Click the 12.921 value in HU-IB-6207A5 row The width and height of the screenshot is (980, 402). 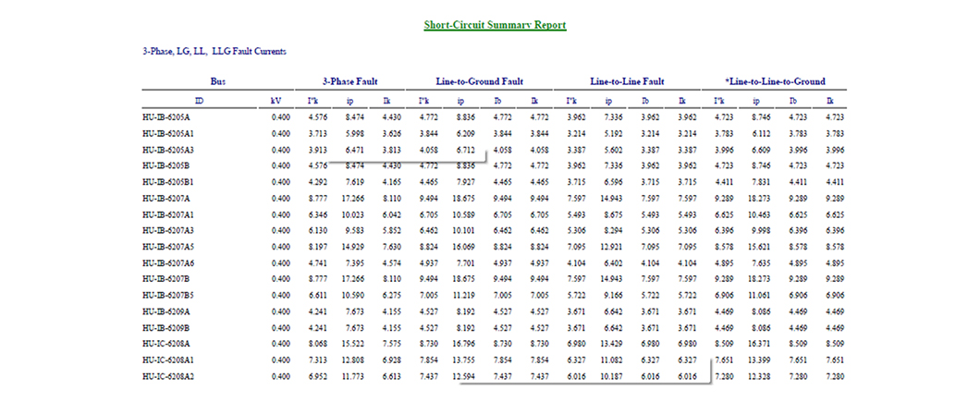[610, 247]
